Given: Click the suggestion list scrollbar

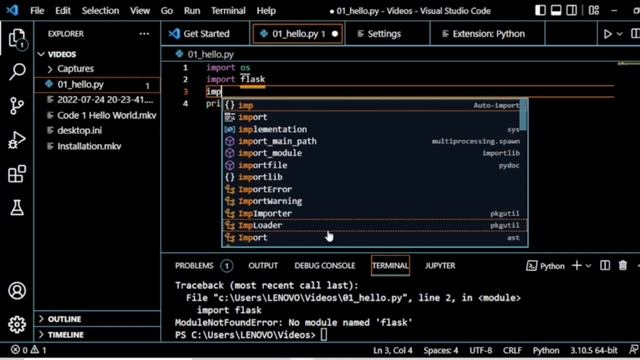Looking at the screenshot, I should 523,115.
